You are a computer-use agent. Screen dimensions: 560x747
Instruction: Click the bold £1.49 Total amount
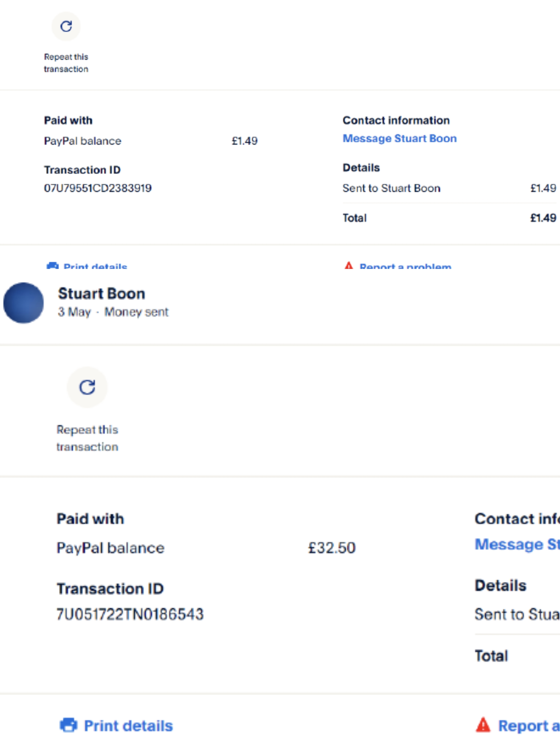coord(543,218)
